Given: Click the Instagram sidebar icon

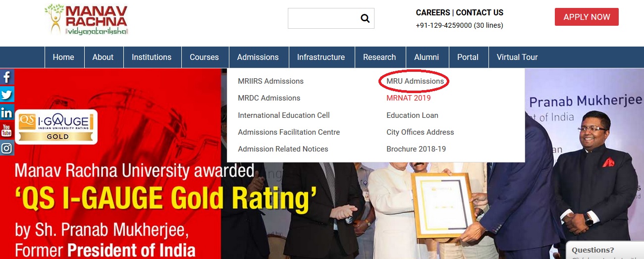Looking at the screenshot, I should [x=6, y=148].
